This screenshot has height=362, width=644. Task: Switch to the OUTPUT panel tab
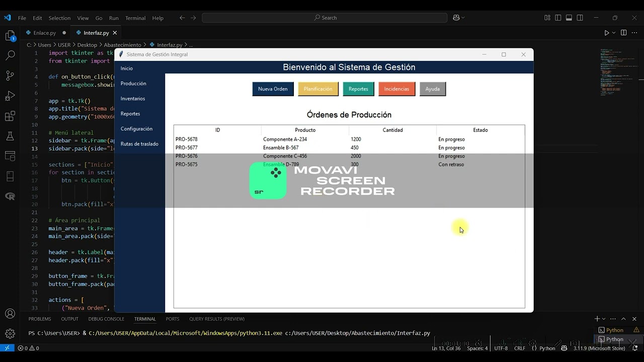(x=69, y=319)
